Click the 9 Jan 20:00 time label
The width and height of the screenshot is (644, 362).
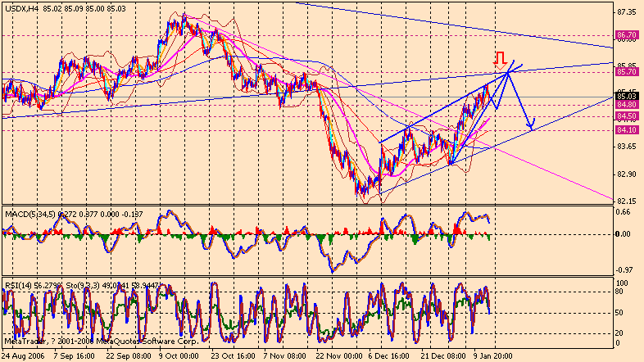pyautogui.click(x=493, y=355)
